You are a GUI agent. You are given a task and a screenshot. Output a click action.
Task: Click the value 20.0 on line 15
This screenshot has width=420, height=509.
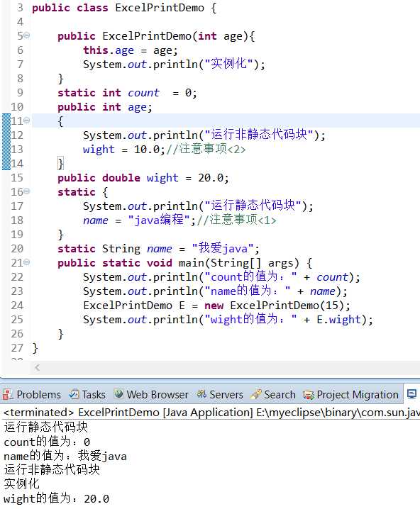(211, 178)
